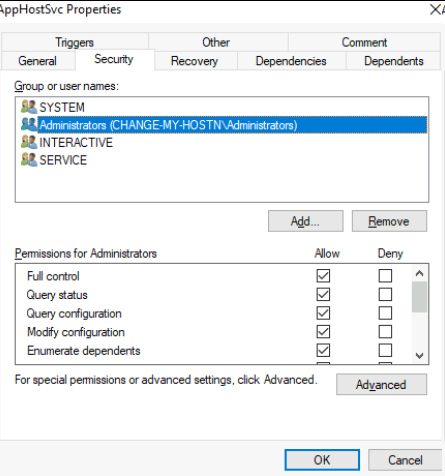The image size is (445, 476).
Task: Click the Remove button
Action: (389, 221)
